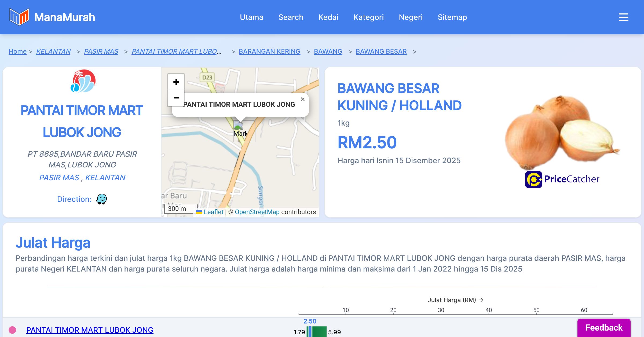The width and height of the screenshot is (644, 337).
Task: Click the PriceCatcher logo
Action: (x=562, y=179)
